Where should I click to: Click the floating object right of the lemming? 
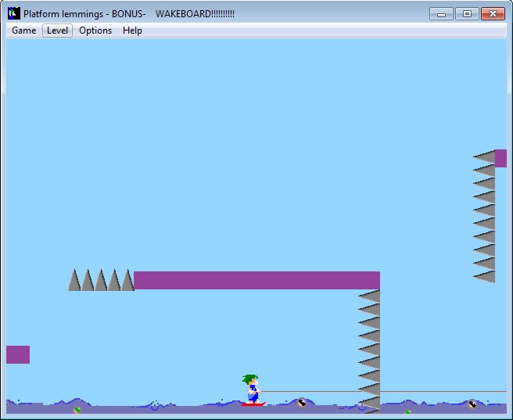(302, 403)
